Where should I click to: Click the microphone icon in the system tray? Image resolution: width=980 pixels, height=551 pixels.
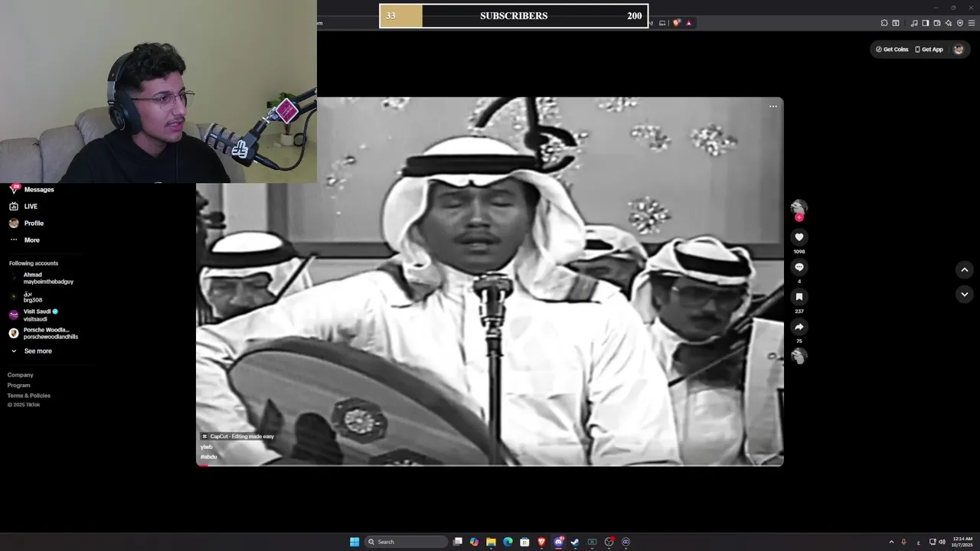pos(904,542)
